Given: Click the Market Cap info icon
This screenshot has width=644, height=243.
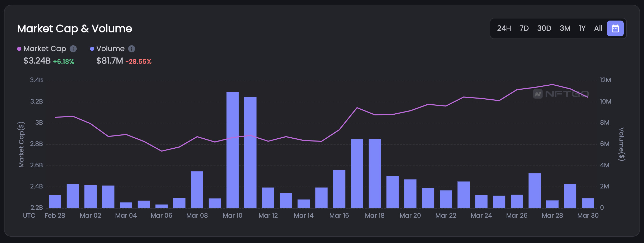Looking at the screenshot, I should point(73,49).
